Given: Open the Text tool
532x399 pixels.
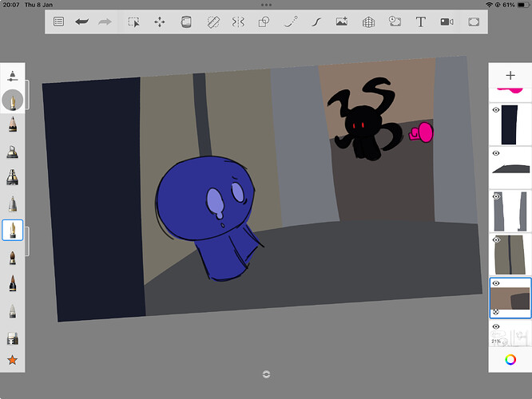Looking at the screenshot, I should point(420,22).
